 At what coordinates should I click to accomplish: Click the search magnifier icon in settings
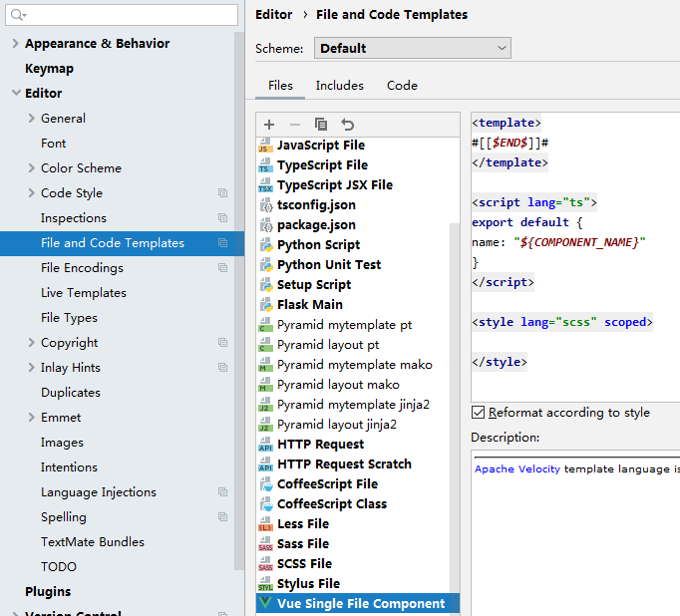[18, 15]
